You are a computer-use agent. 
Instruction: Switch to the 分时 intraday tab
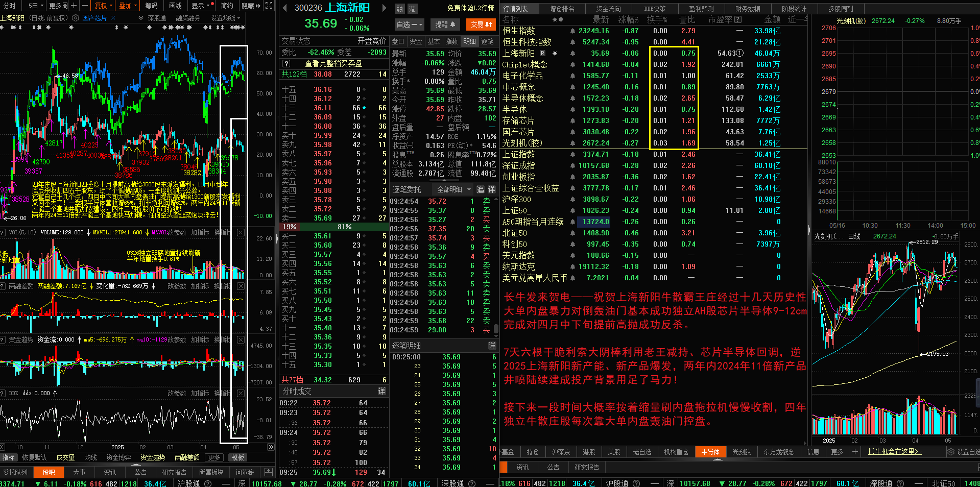tap(10, 6)
